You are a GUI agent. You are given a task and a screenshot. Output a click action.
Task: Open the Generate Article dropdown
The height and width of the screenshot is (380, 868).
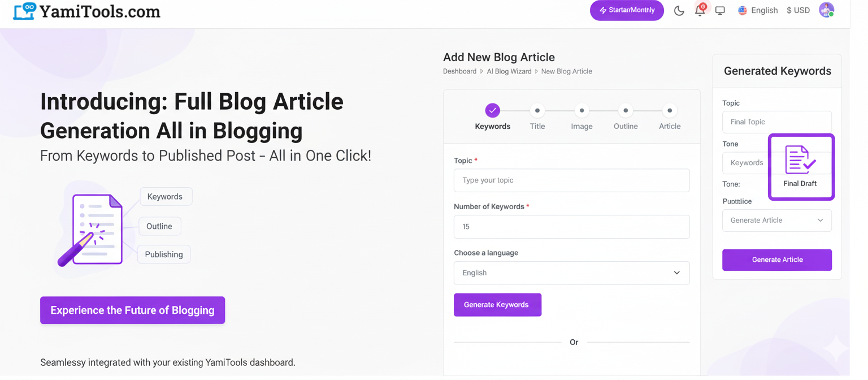(x=776, y=221)
